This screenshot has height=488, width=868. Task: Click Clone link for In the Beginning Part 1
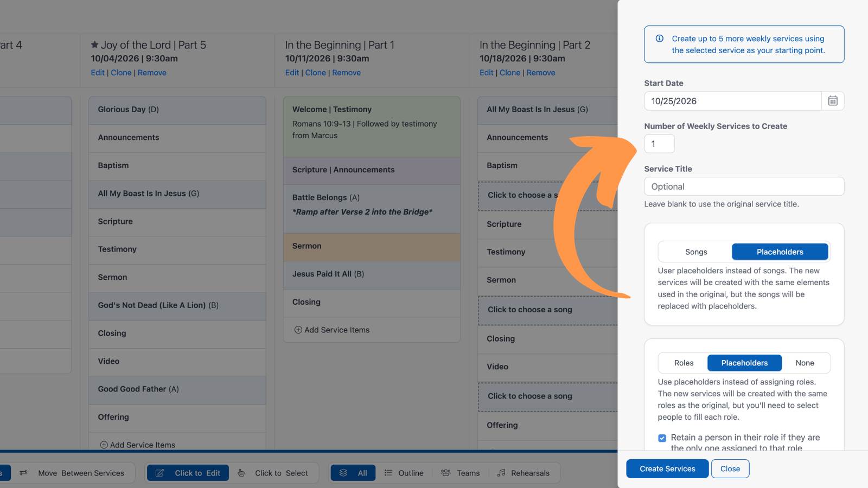pyautogui.click(x=315, y=73)
